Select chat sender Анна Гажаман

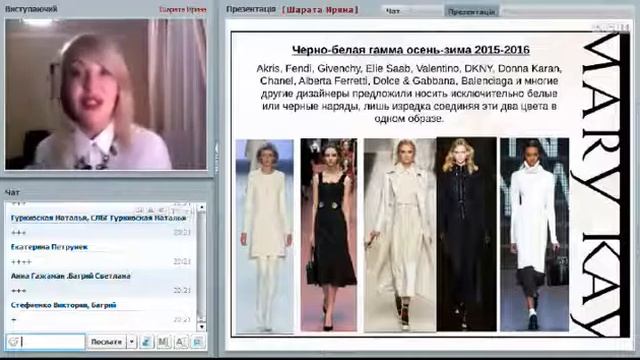point(70,276)
